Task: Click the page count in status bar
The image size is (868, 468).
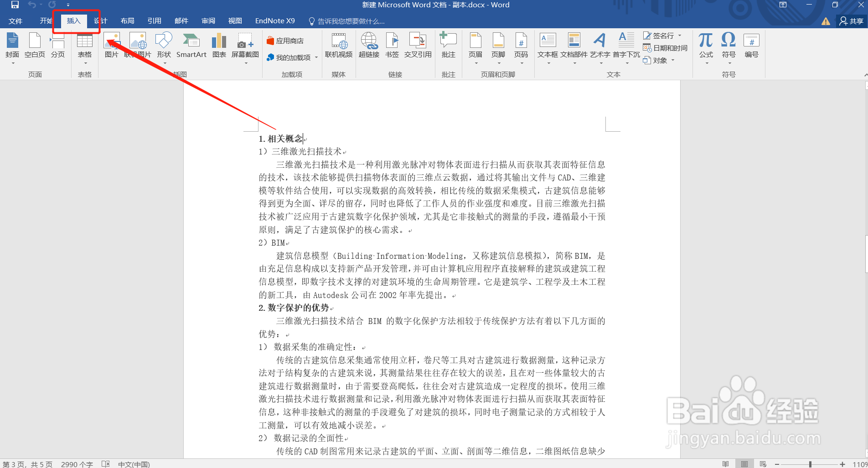Action: 27,464
